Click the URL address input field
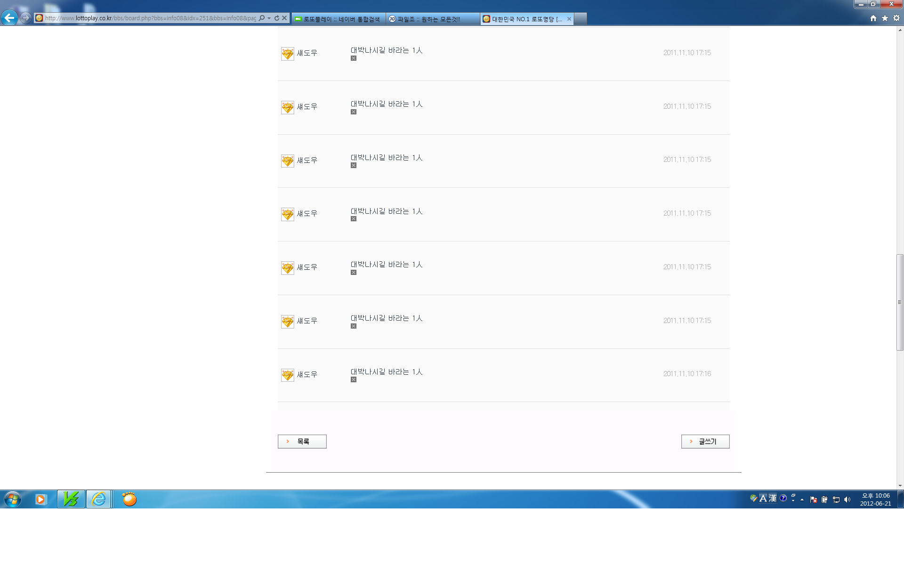 coord(151,18)
